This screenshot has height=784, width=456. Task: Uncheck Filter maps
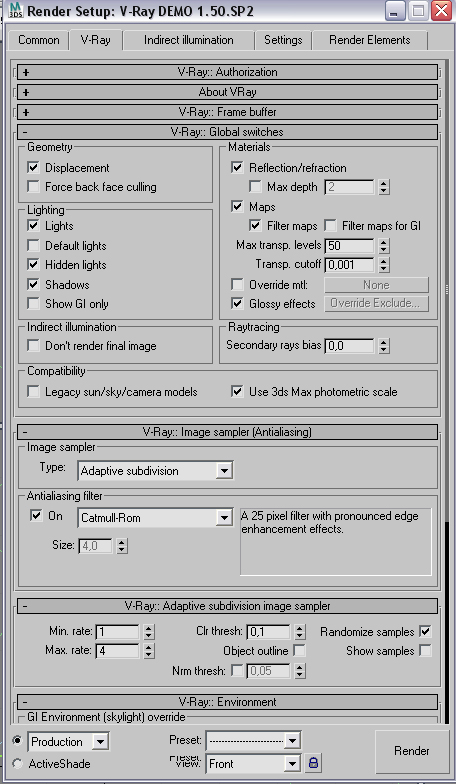pyautogui.click(x=255, y=226)
